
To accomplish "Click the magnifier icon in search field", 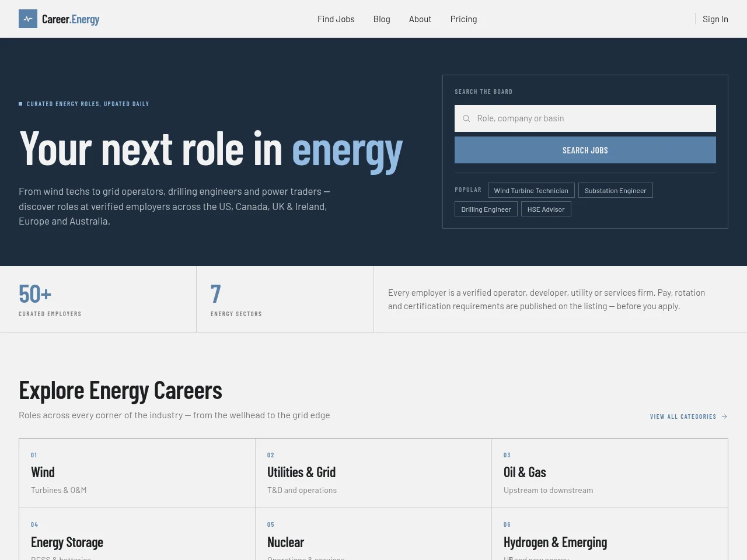I will [x=466, y=118].
